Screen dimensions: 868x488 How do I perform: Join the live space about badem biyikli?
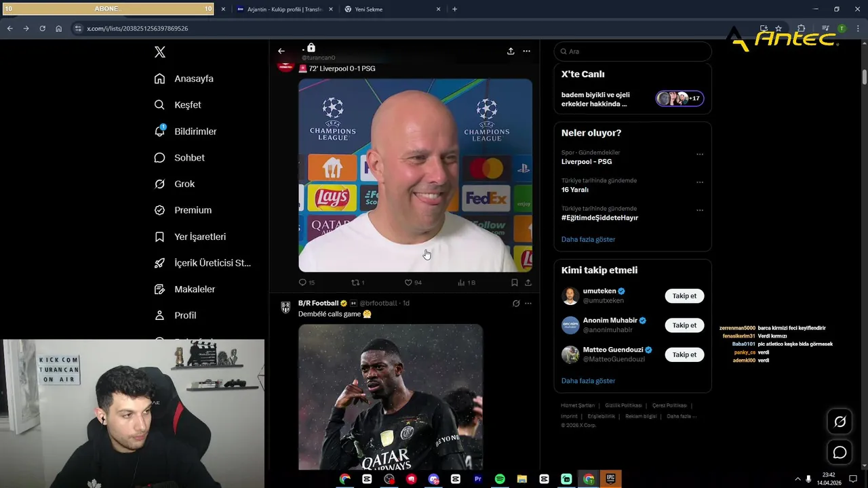[632, 99]
